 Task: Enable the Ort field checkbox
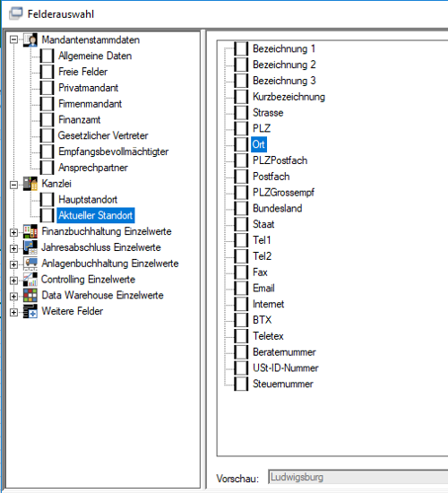[241, 144]
